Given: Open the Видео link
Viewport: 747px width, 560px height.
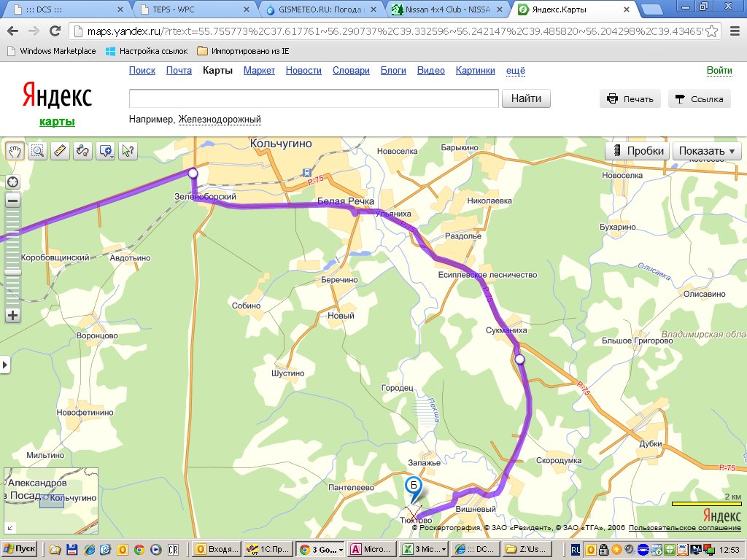Looking at the screenshot, I should [430, 71].
